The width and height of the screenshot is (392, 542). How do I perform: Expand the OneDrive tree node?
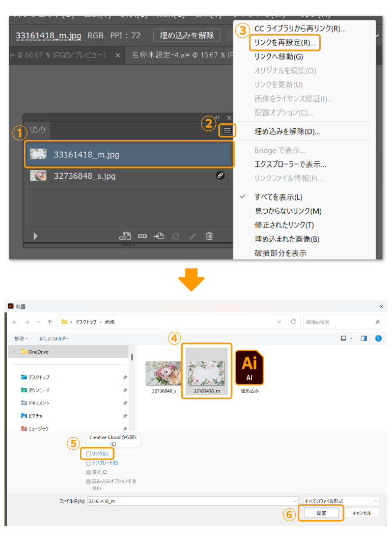[x=14, y=352]
